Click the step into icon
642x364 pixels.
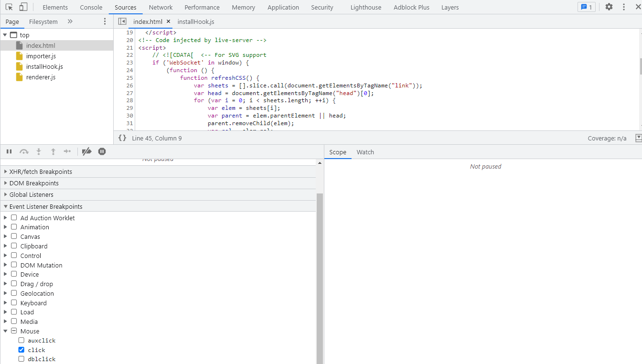[x=39, y=151]
